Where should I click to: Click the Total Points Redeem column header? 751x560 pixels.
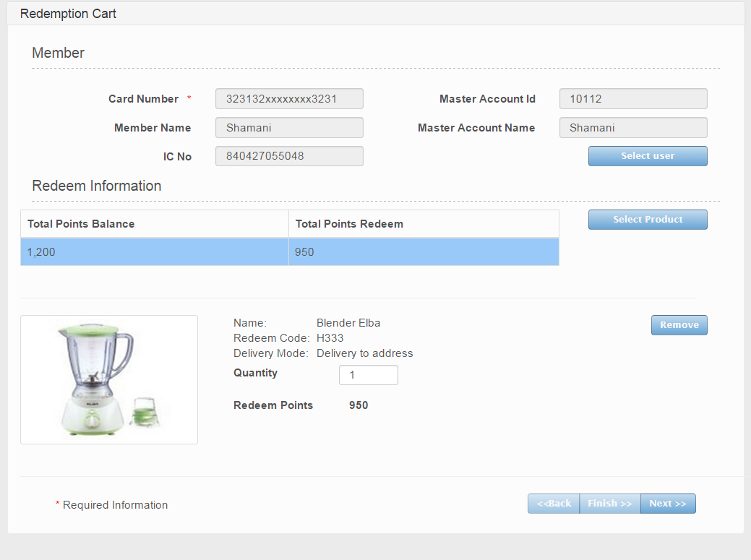coord(423,224)
